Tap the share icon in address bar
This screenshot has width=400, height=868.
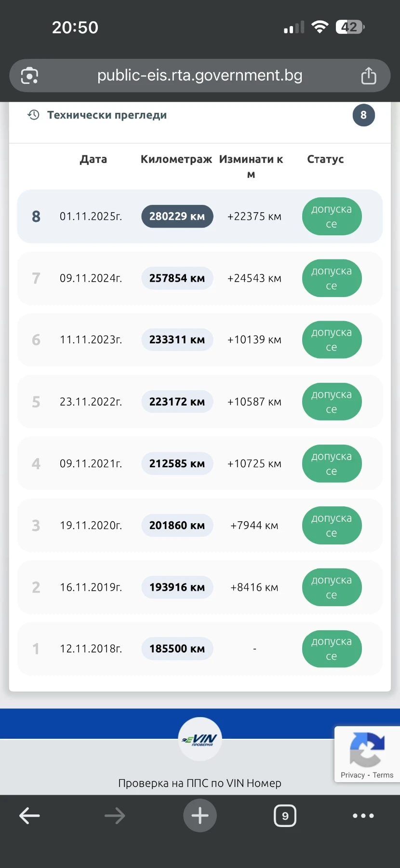point(368,76)
